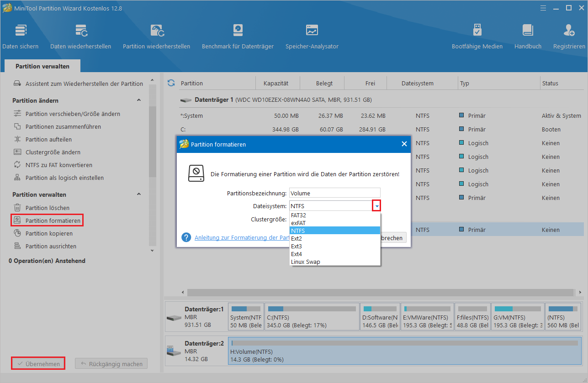The image size is (588, 383).
Task: Switch to Partition verwalten tab
Action: point(42,66)
